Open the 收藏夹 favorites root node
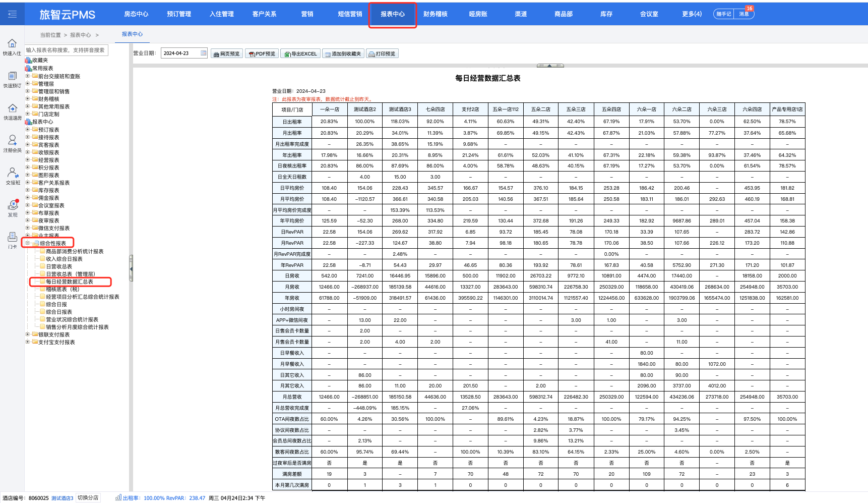868x503 pixels. point(40,61)
